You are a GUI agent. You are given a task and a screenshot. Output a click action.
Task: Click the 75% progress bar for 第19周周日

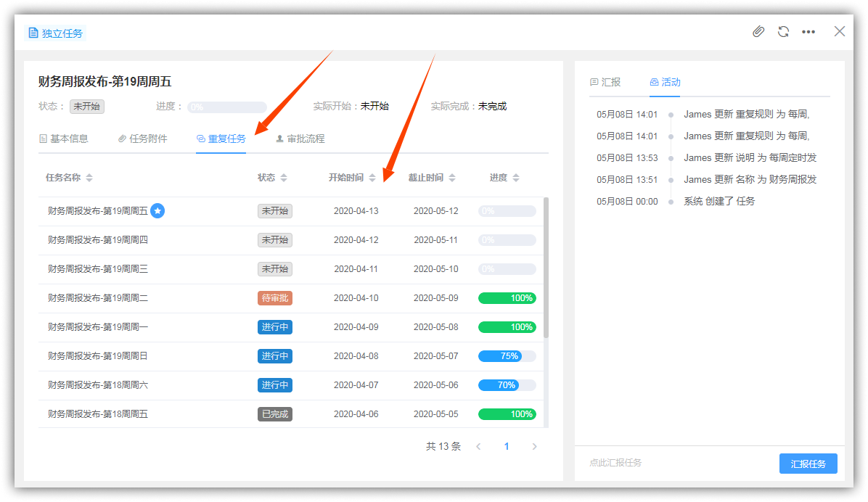click(507, 356)
